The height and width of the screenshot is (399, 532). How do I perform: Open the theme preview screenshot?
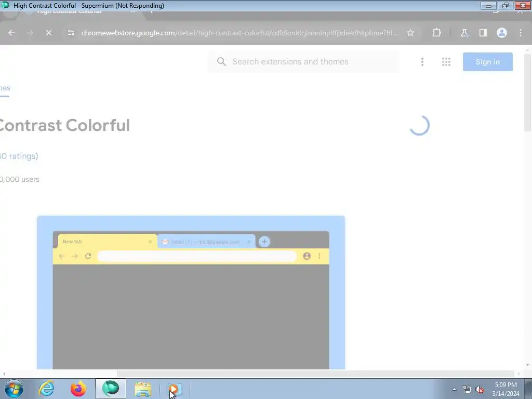coord(191,292)
